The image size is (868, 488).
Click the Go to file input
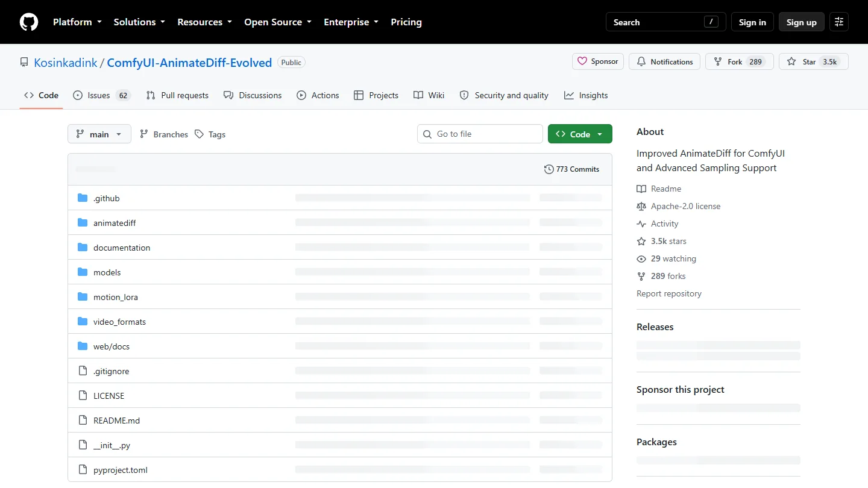tap(480, 134)
